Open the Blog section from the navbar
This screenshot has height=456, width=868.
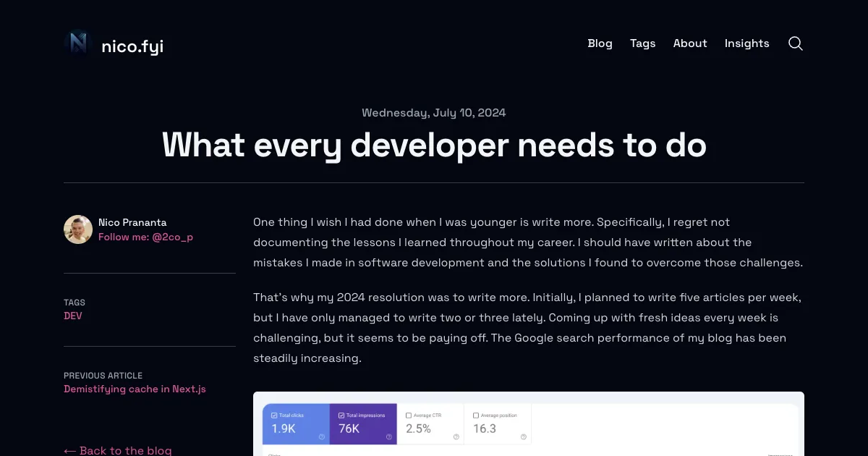coord(600,43)
